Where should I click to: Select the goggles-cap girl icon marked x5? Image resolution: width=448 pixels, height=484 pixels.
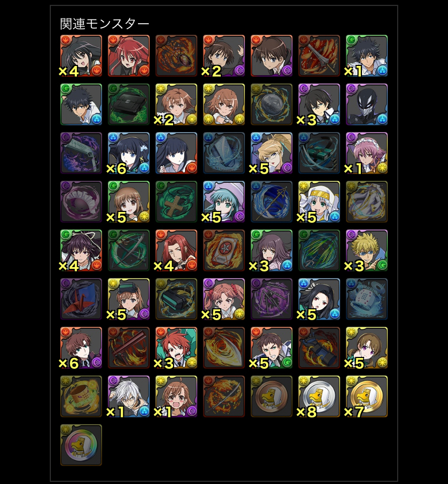tap(129, 299)
